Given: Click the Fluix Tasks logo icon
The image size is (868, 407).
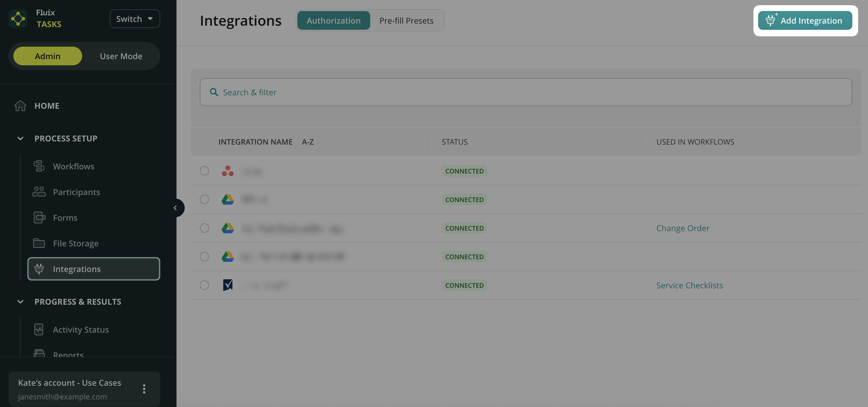Looking at the screenshot, I should point(18,19).
